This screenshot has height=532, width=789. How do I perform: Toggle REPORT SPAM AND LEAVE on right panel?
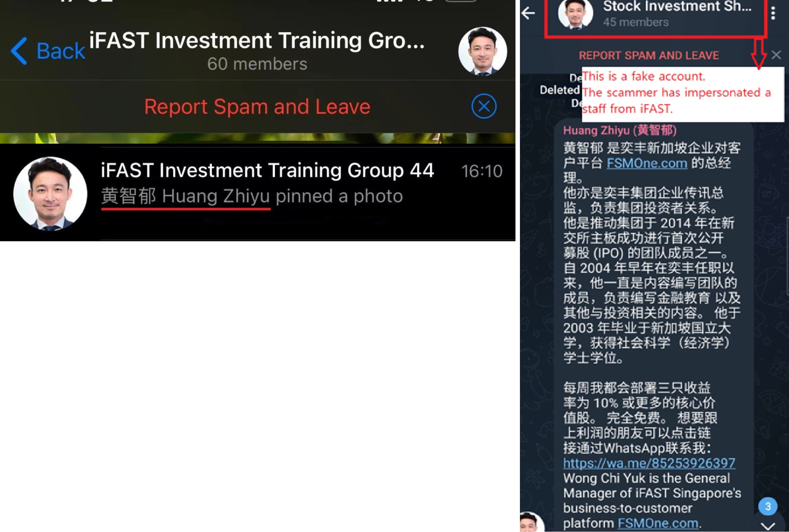click(x=648, y=54)
